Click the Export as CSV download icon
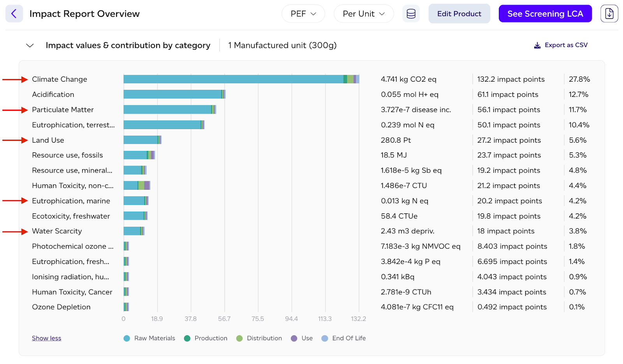Image resolution: width=623 pixels, height=364 pixels. pos(537,45)
